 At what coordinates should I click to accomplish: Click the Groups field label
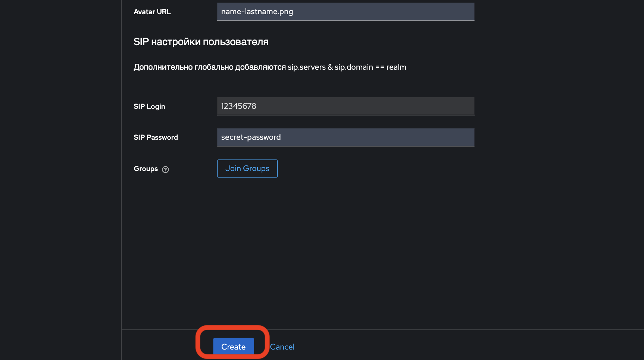(146, 169)
